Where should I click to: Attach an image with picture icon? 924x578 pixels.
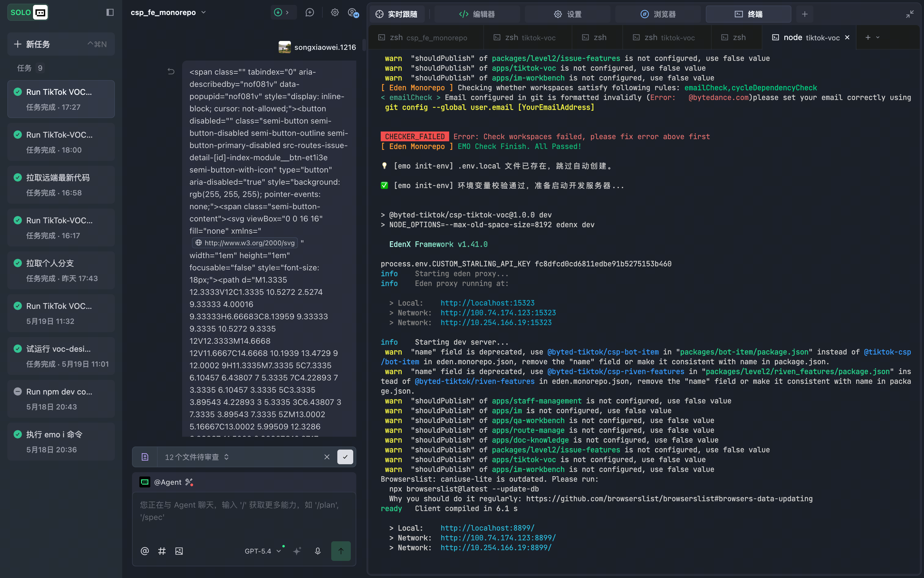[179, 551]
